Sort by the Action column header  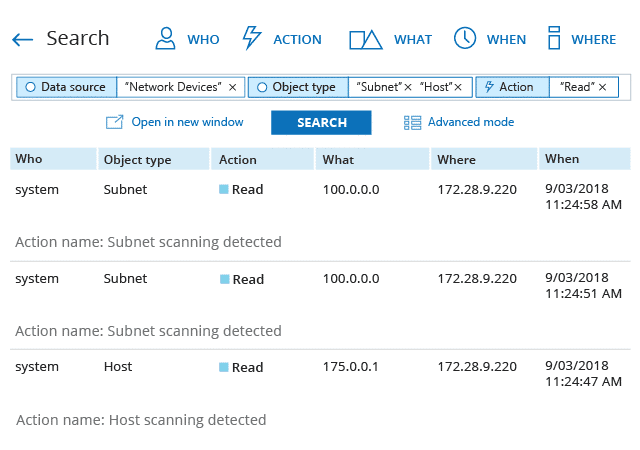click(x=262, y=159)
